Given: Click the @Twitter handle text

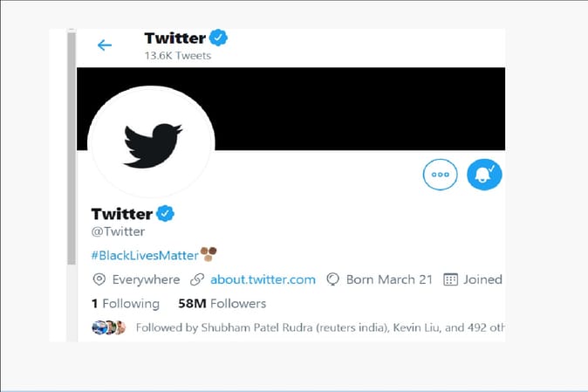Looking at the screenshot, I should tap(118, 231).
